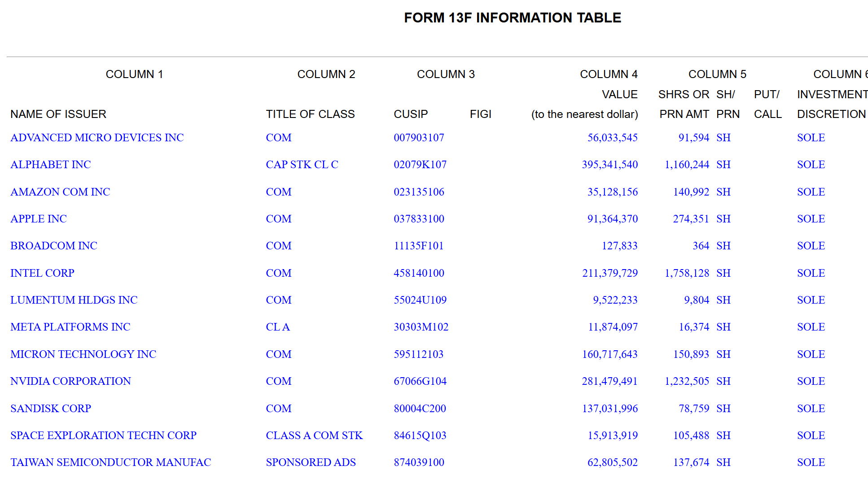Image resolution: width=868 pixels, height=479 pixels.
Task: Click value 9,522,233 for Lumentum
Action: (x=615, y=300)
